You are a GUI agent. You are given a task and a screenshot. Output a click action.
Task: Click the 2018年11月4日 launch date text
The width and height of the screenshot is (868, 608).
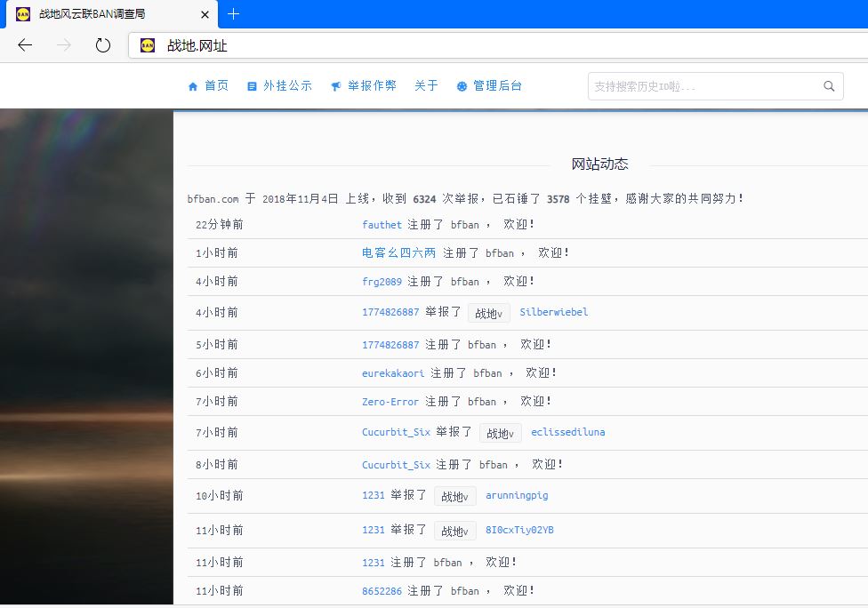coord(301,199)
